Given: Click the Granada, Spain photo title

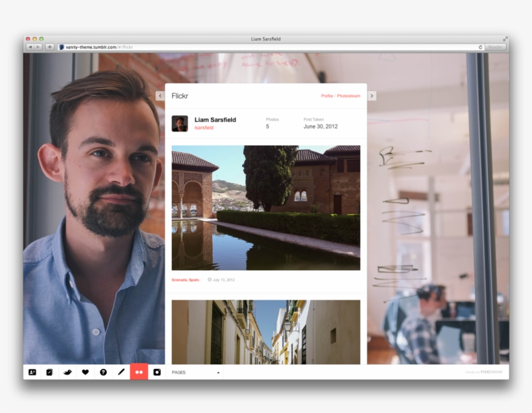Looking at the screenshot, I should [186, 280].
